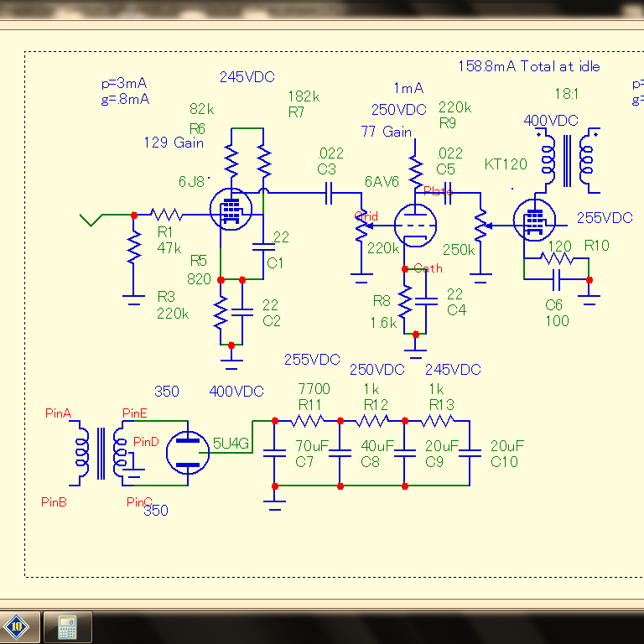
Task: Select the R1 47k resistor symbol
Action: [166, 215]
